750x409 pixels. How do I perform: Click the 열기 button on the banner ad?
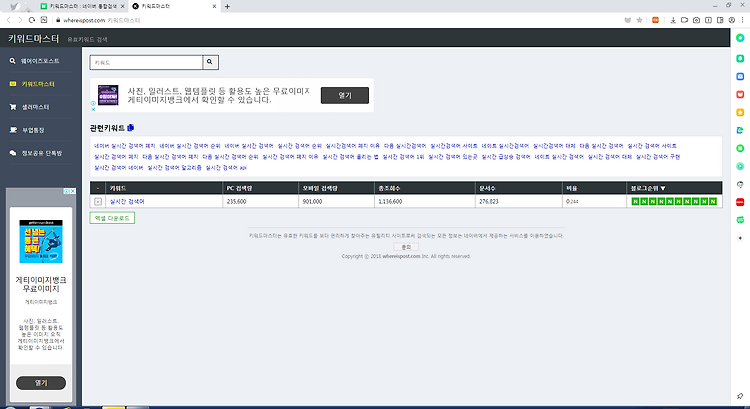click(x=345, y=95)
